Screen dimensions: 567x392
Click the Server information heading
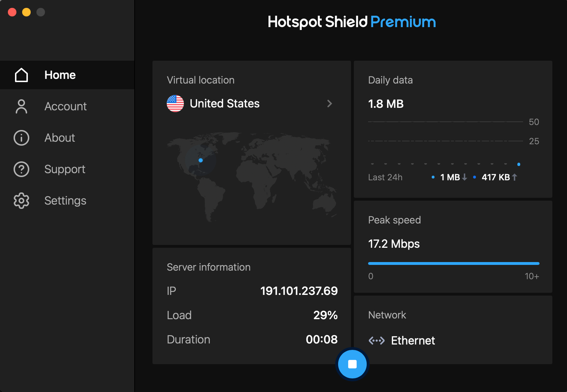point(209,267)
